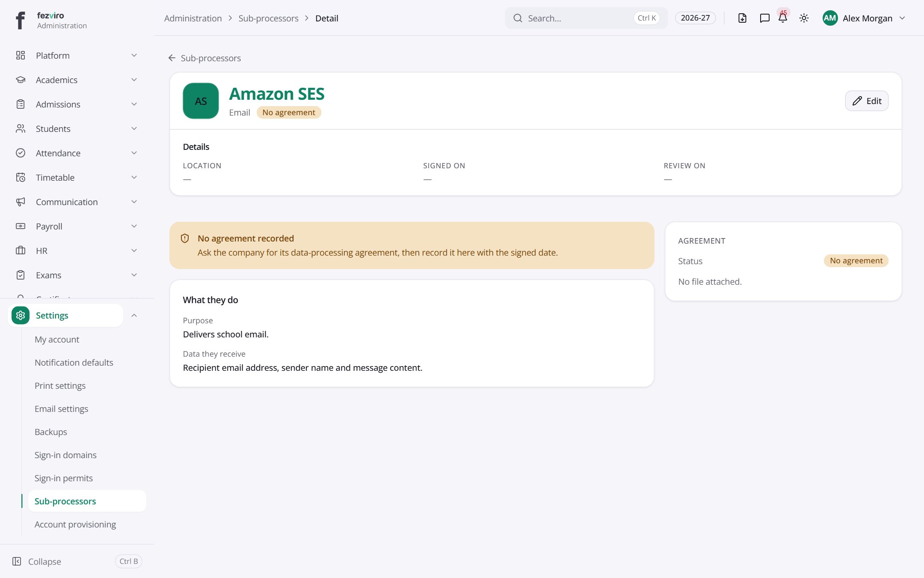Click the Timetable calendar icon
Screen dimensions: 924x578
click(x=21, y=177)
